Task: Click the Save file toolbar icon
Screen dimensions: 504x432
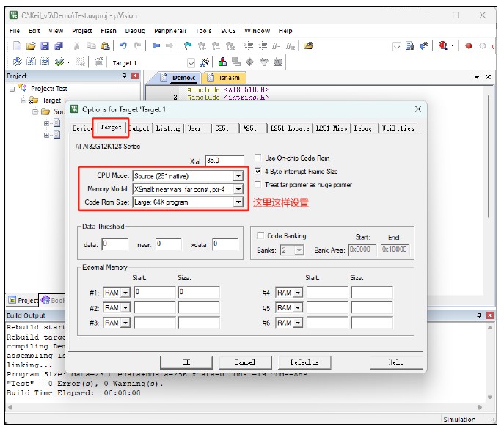Action: coord(45,46)
